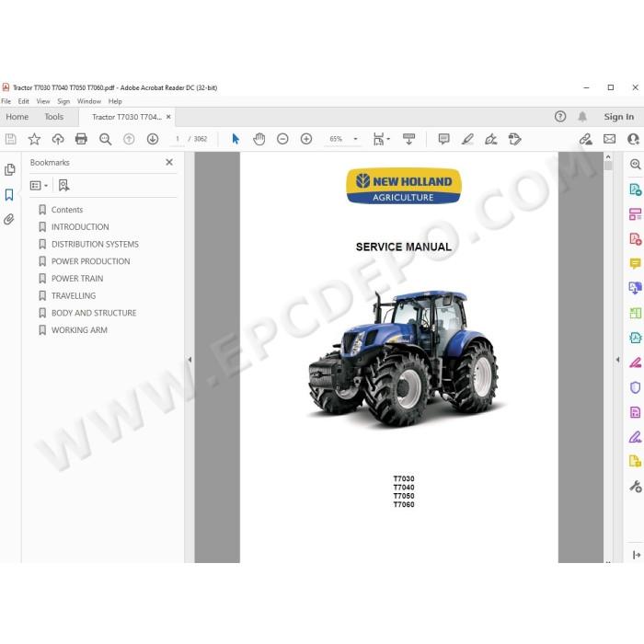Open the zoom level 65% dropdown
Viewport: 644px width, 644px height.
tap(356, 139)
